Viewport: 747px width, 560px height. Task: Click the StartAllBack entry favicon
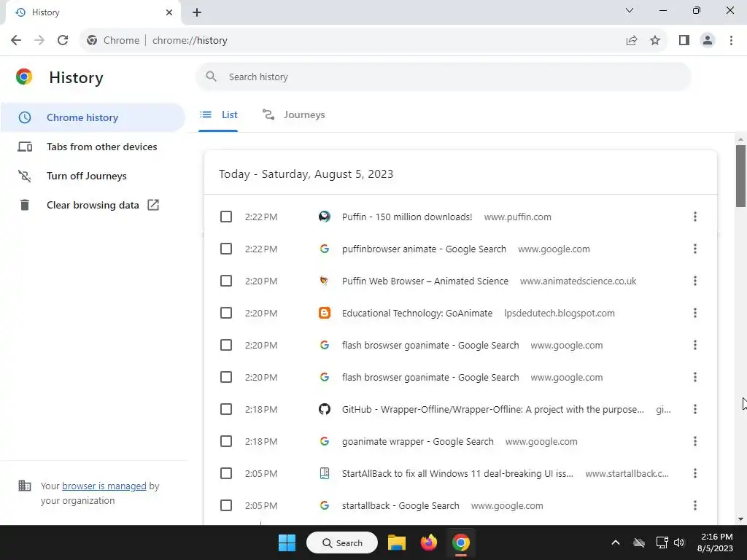(x=325, y=474)
